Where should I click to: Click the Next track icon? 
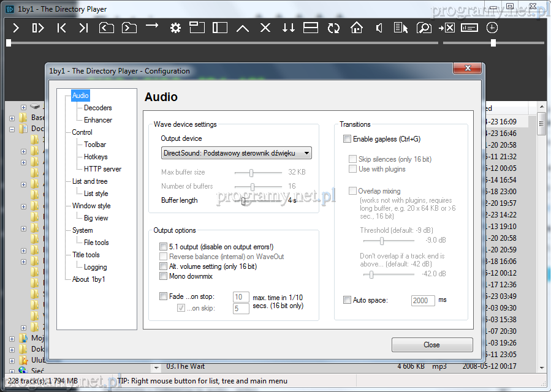click(x=83, y=28)
